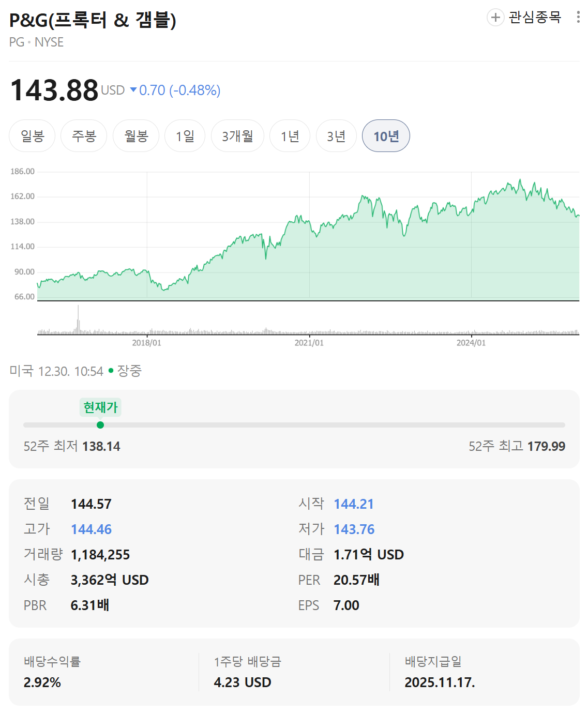Click the 1주당 배당금 4.23 USD

tap(243, 682)
